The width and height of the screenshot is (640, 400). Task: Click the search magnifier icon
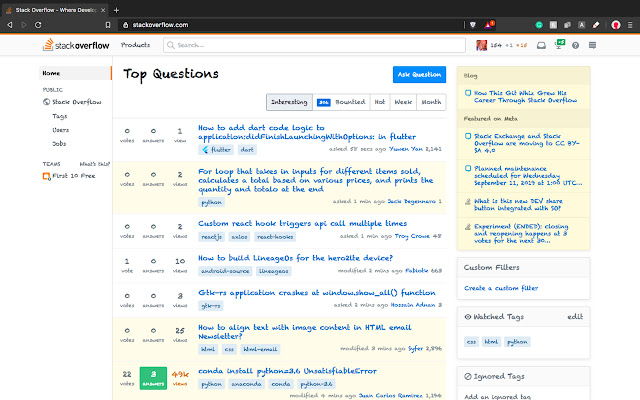click(171, 45)
